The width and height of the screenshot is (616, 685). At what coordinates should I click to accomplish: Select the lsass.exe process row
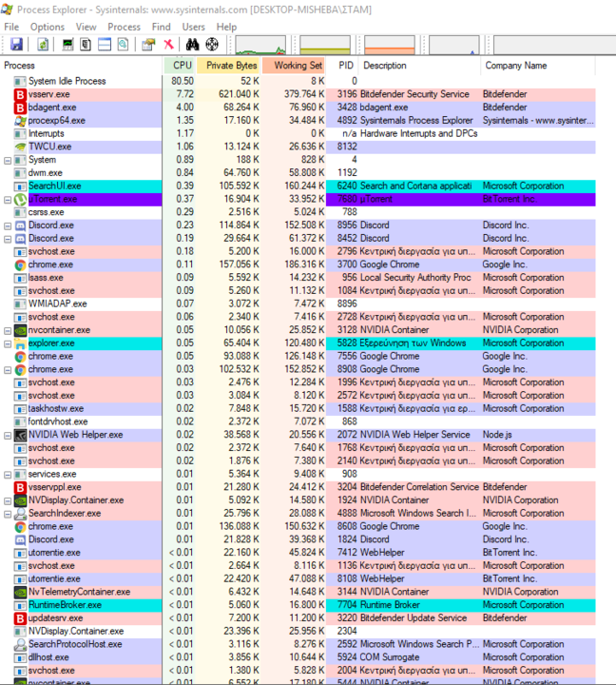[298, 278]
